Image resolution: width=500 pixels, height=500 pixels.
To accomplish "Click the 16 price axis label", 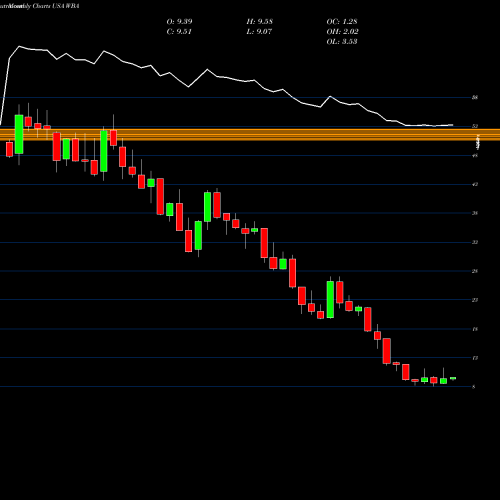I will (x=475, y=329).
